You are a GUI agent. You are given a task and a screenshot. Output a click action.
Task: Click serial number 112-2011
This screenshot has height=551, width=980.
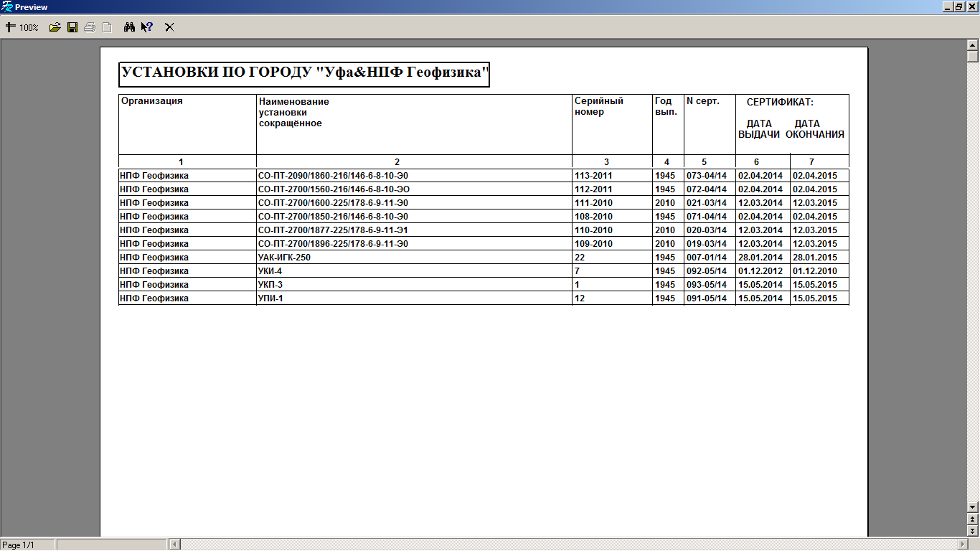point(593,189)
